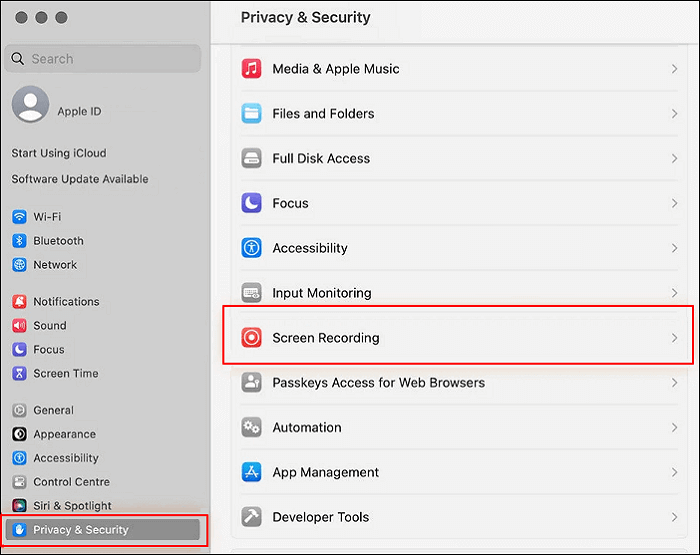Image resolution: width=700 pixels, height=555 pixels.
Task: Click the Automation label text
Action: 307,428
